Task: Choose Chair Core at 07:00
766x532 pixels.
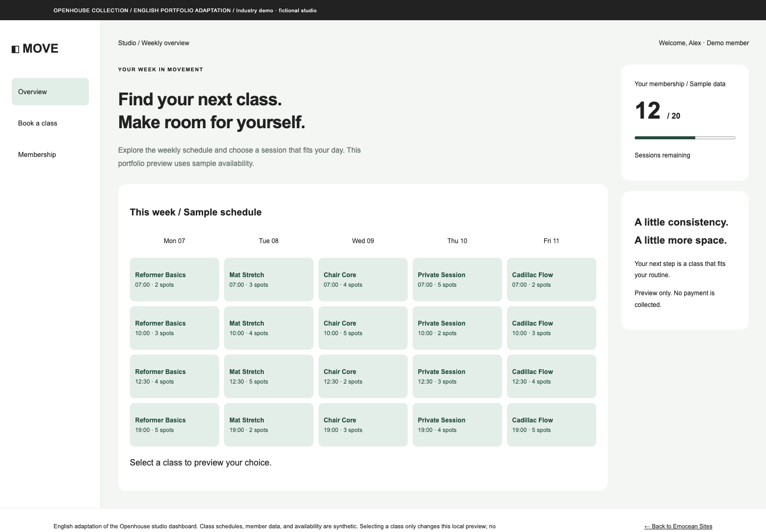Action: point(363,280)
